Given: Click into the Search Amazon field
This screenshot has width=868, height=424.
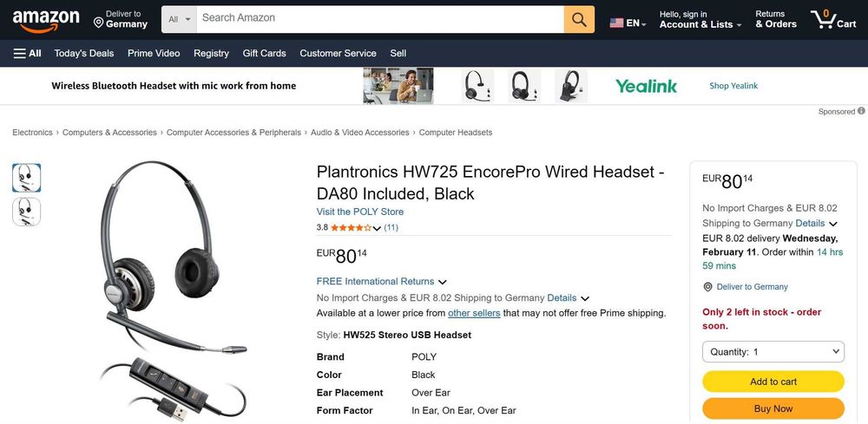Looking at the screenshot, I should click(380, 18).
